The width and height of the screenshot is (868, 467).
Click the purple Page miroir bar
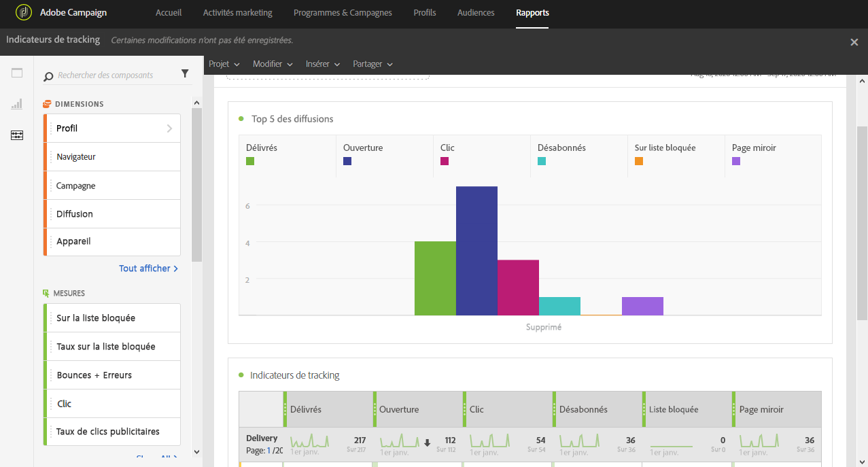(642, 306)
